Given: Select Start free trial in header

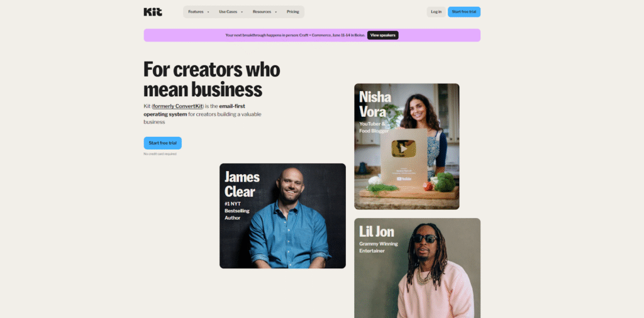Looking at the screenshot, I should [x=464, y=12].
